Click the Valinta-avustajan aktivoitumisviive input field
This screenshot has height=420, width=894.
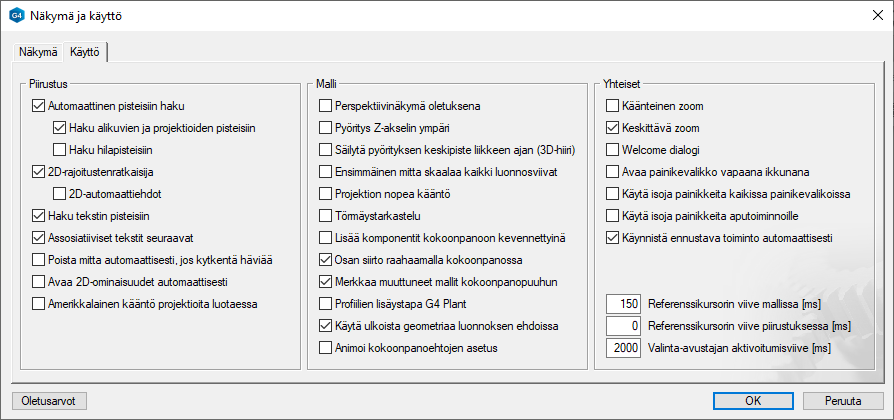[623, 347]
